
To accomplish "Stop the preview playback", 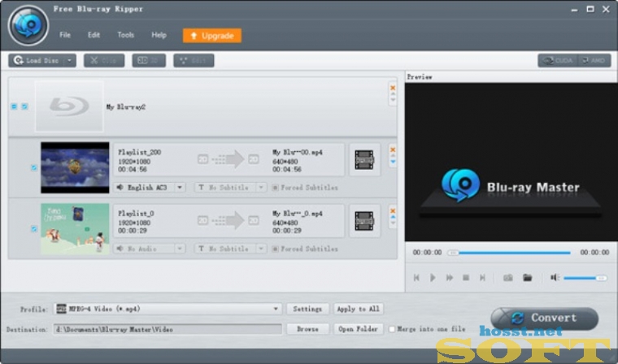I will tap(466, 278).
